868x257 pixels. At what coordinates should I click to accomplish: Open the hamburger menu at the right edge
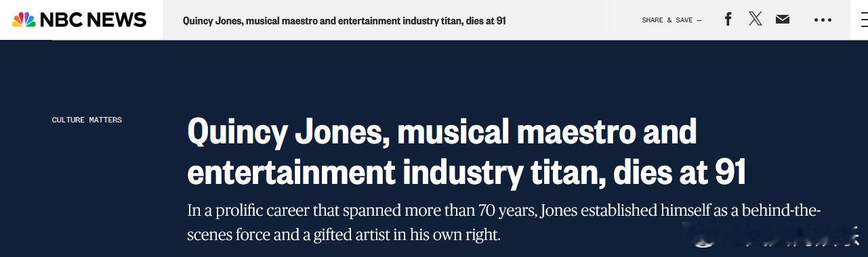[x=865, y=20]
